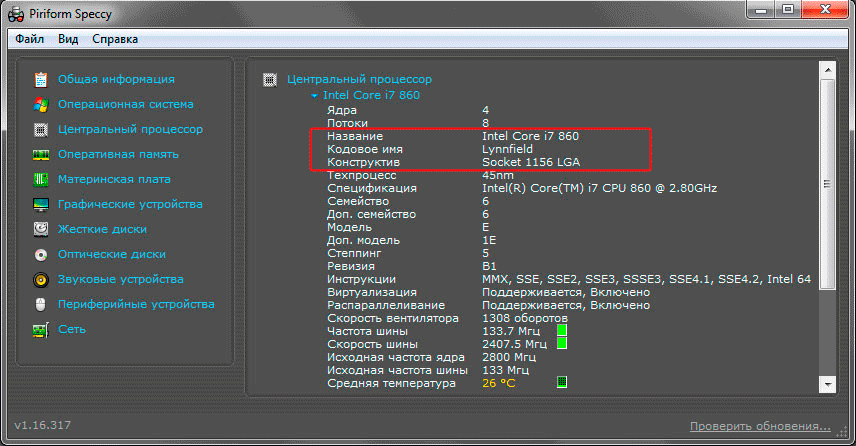Collapse the Intel Core i7 860 tree node
Viewport: 856px width, 446px height.
pos(314,96)
